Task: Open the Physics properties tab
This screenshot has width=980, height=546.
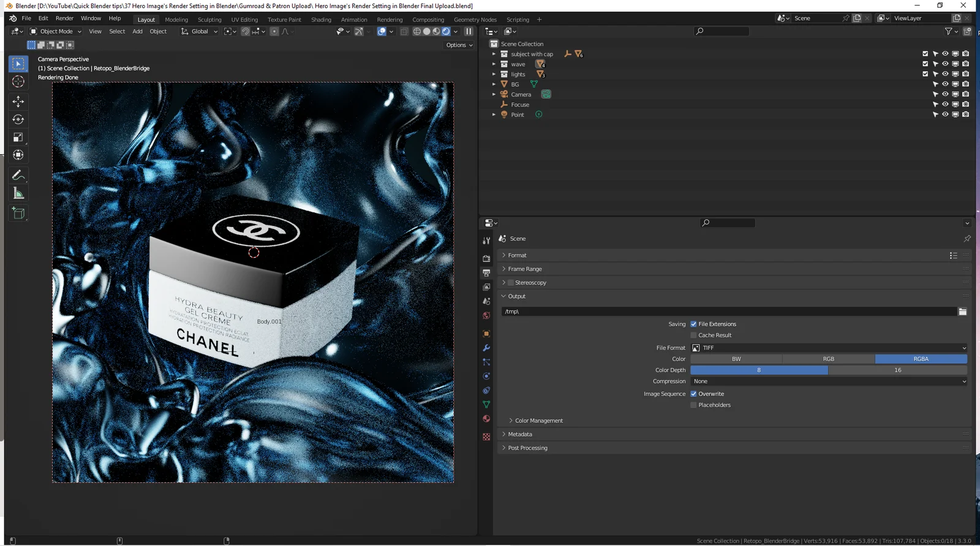Action: 486,376
